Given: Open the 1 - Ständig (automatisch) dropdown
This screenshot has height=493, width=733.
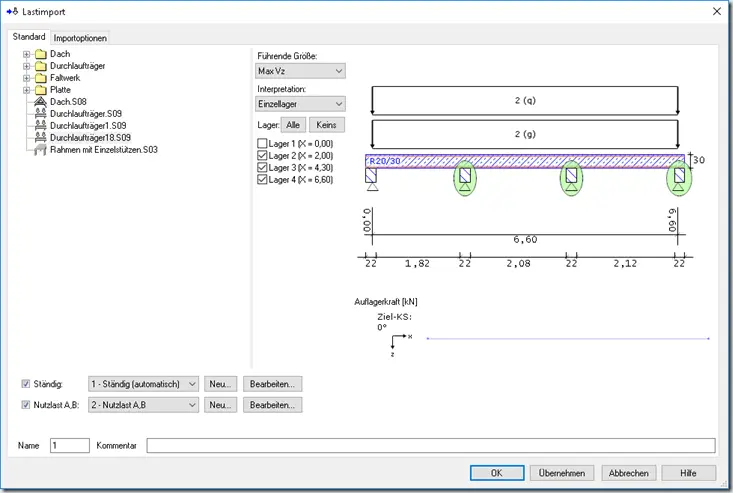Looking at the screenshot, I should pos(143,384).
